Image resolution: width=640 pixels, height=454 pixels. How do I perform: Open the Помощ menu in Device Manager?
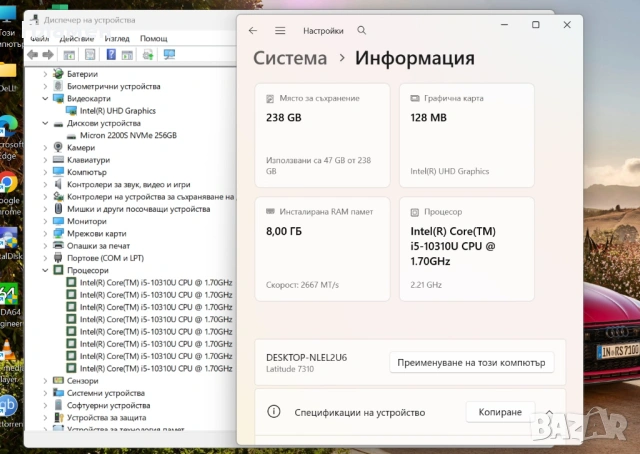coord(153,38)
